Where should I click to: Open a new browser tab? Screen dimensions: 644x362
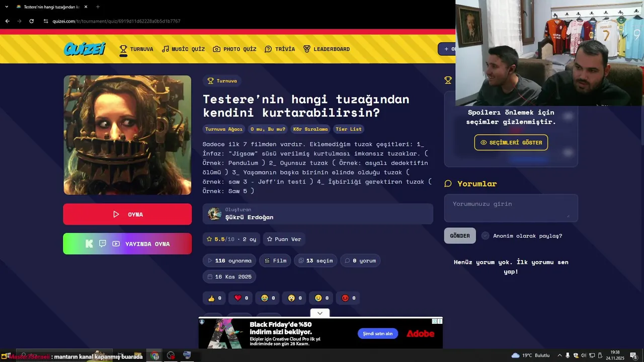98,7
